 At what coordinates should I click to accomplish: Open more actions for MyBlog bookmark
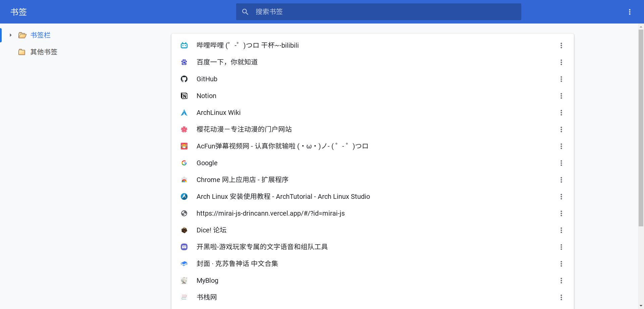coord(561,280)
